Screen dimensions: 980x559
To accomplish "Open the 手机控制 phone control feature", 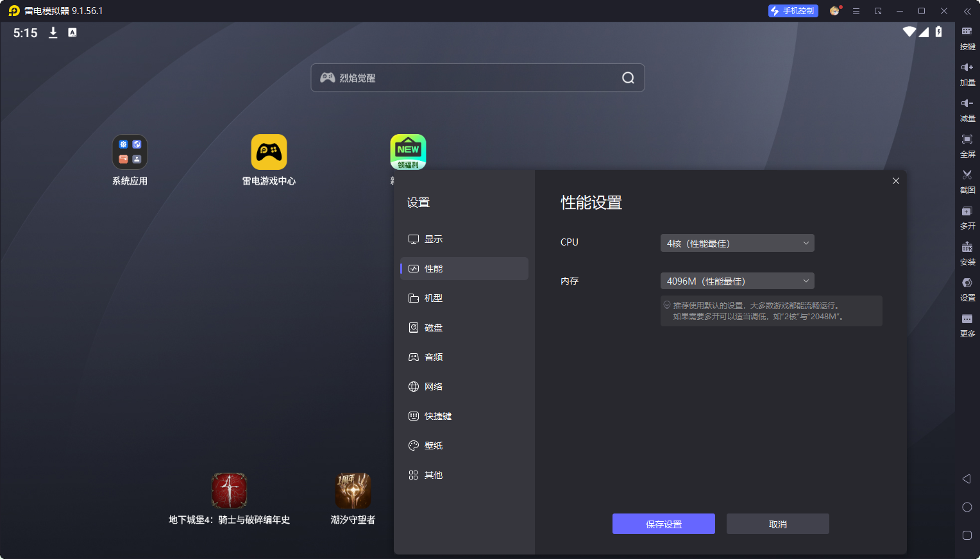I will pos(793,11).
